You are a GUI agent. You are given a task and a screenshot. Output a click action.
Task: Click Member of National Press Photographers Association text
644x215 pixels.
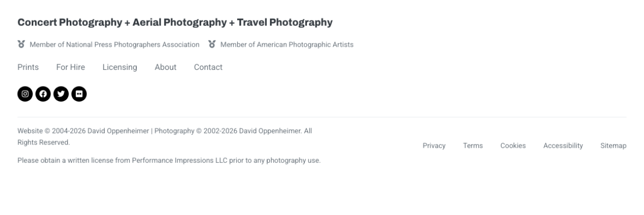115,44
